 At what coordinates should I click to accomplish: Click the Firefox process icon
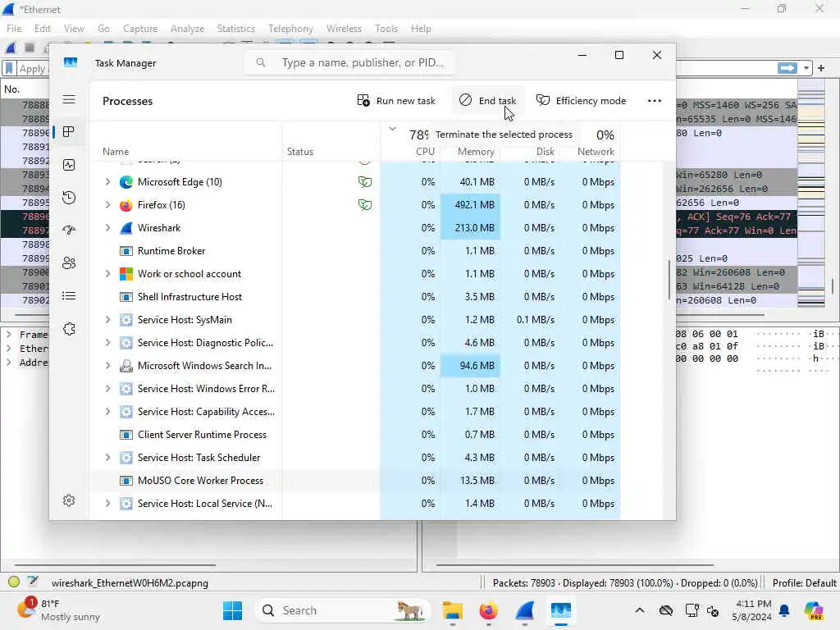(x=126, y=205)
